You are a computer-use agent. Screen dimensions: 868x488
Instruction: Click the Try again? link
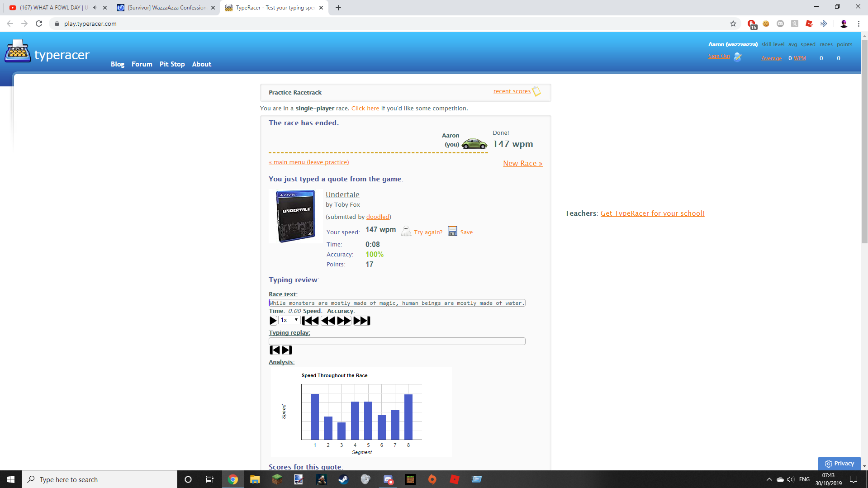[x=428, y=232]
